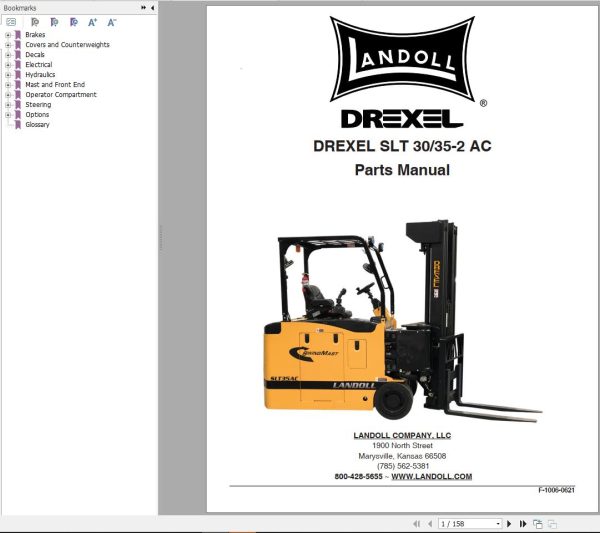The image size is (600, 533).
Task: Click the DREXEL SLT 30/35-2 AC title
Action: coord(402,146)
